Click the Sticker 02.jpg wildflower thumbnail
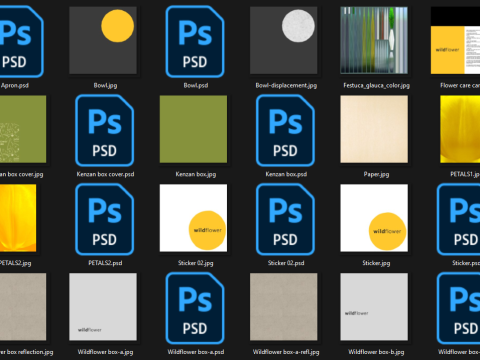480x360 pixels. point(193,218)
